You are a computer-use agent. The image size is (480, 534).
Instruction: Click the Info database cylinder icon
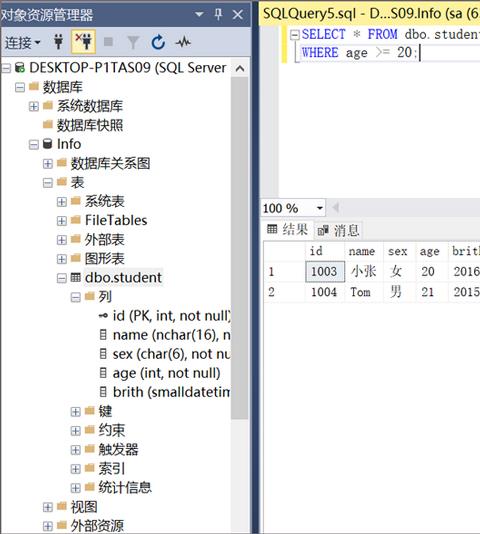(47, 144)
